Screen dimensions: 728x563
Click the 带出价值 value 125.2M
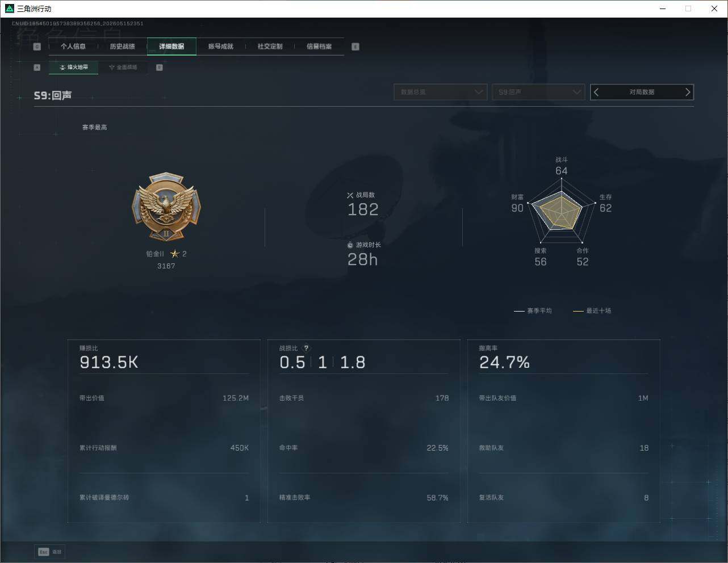(236, 398)
